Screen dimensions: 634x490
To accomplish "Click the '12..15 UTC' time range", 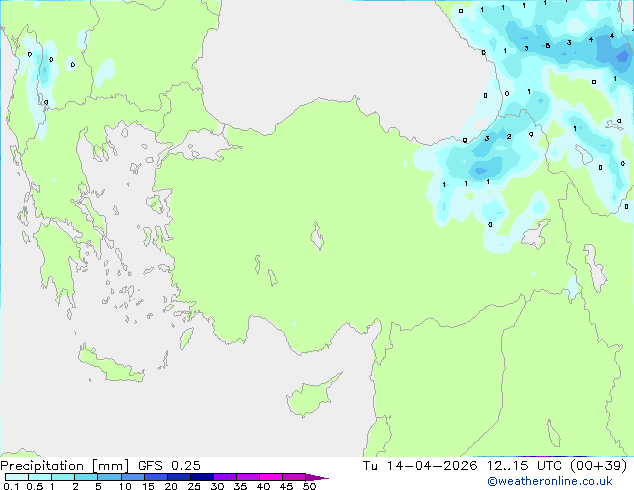I will tap(524, 466).
